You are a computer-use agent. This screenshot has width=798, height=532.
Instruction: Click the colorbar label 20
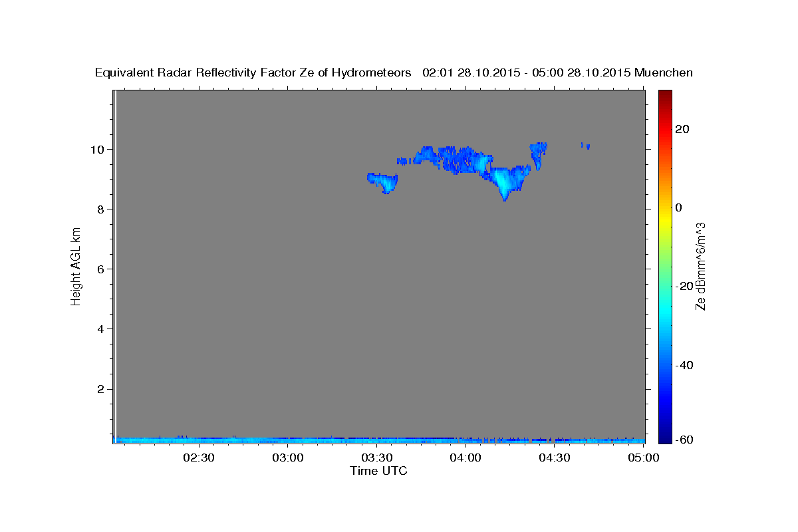(x=682, y=129)
